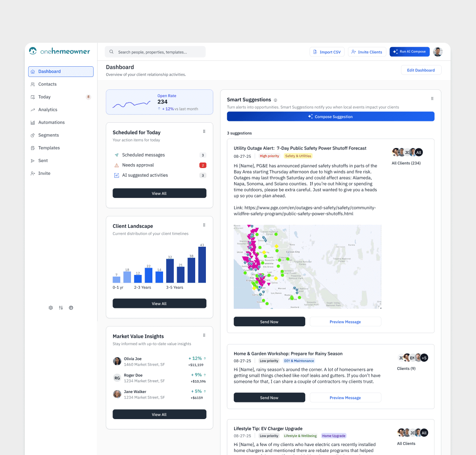Viewport: 476px width, 455px height.
Task: Click the AI suggested activities icon
Action: coord(116,175)
